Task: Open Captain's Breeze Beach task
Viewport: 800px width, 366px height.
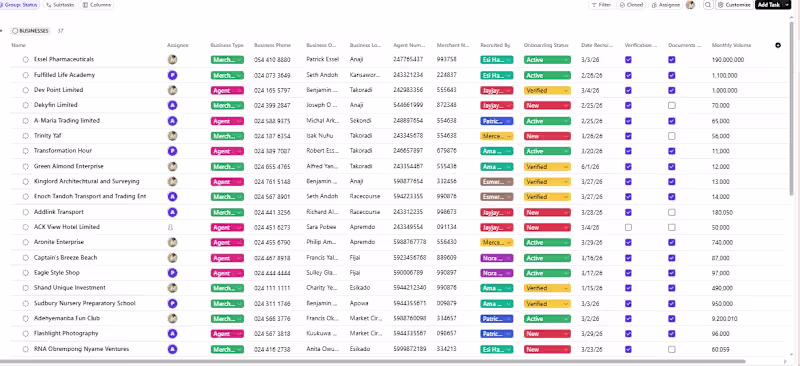Action: [x=65, y=258]
